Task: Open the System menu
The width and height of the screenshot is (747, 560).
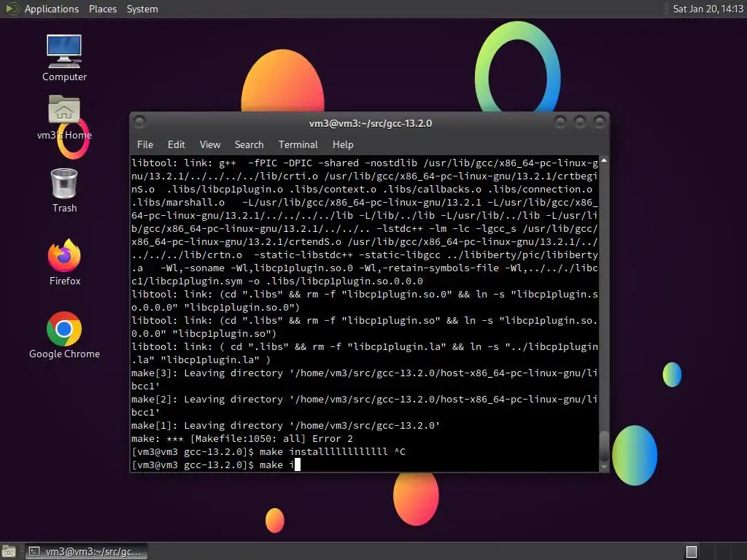Action: [142, 9]
